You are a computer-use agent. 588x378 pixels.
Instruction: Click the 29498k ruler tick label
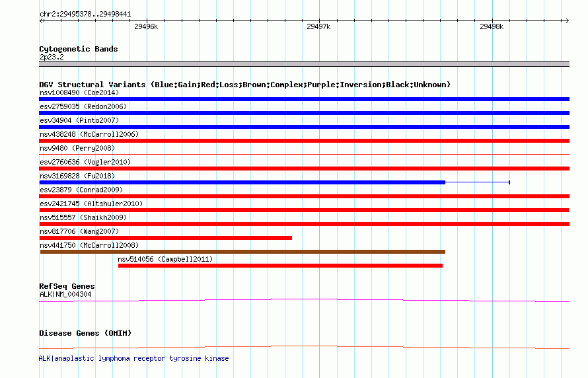tap(492, 26)
